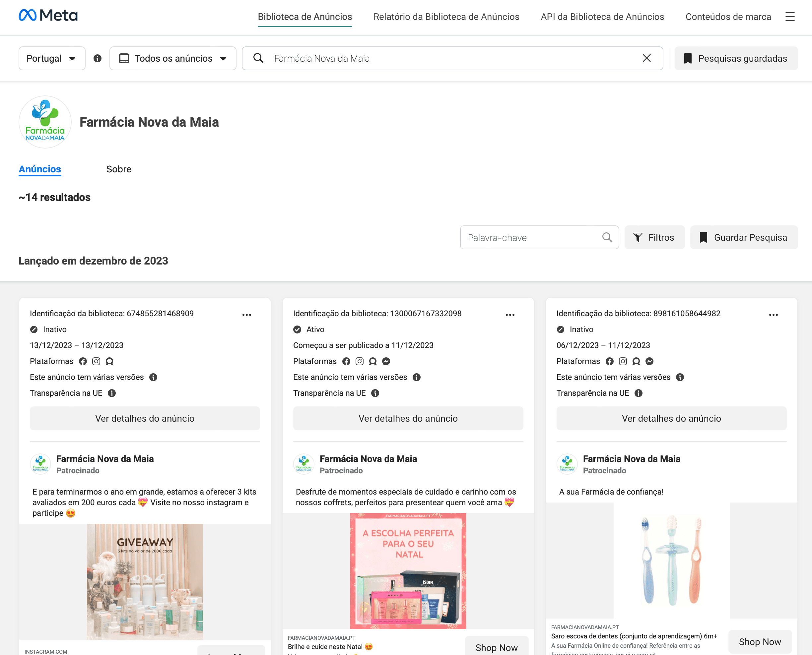Viewport: 812px width, 655px height.
Task: Open three-dots menu on ad 898161058644982
Action: coord(773,315)
